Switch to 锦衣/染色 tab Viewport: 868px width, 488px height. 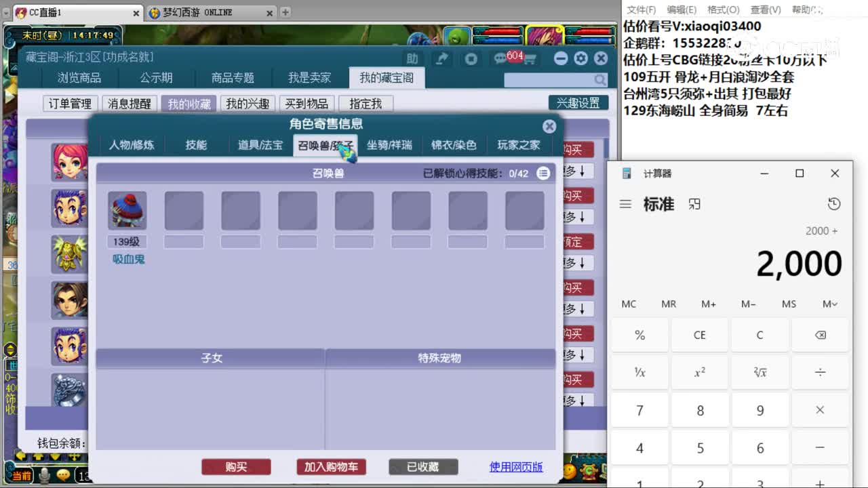coord(454,145)
